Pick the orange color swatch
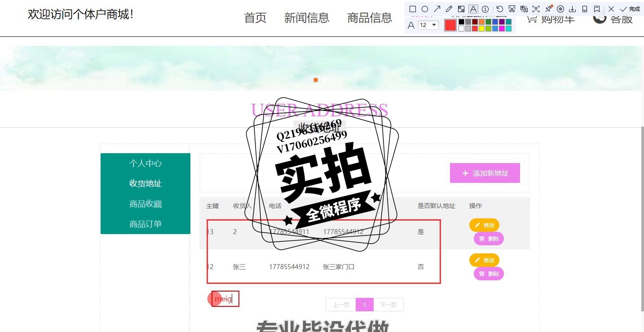This screenshot has width=644, height=332. click(481, 22)
